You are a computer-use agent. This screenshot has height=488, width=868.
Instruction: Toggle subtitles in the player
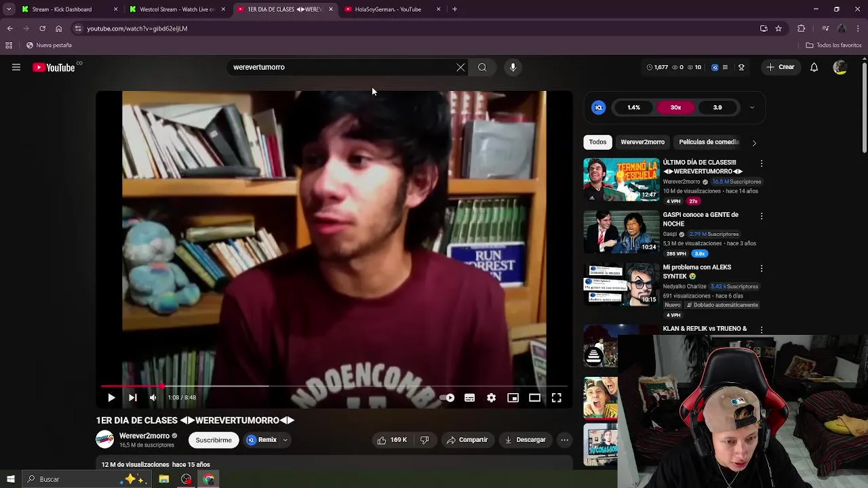pos(469,398)
